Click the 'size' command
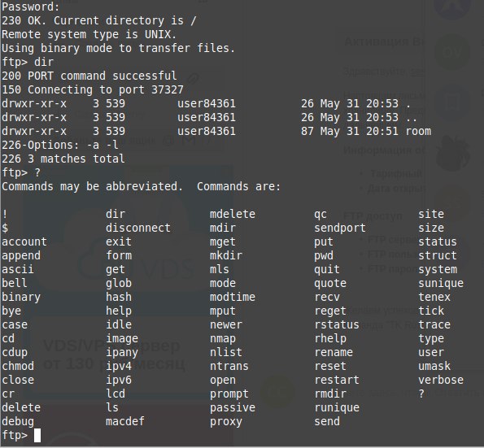 pyautogui.click(x=431, y=228)
